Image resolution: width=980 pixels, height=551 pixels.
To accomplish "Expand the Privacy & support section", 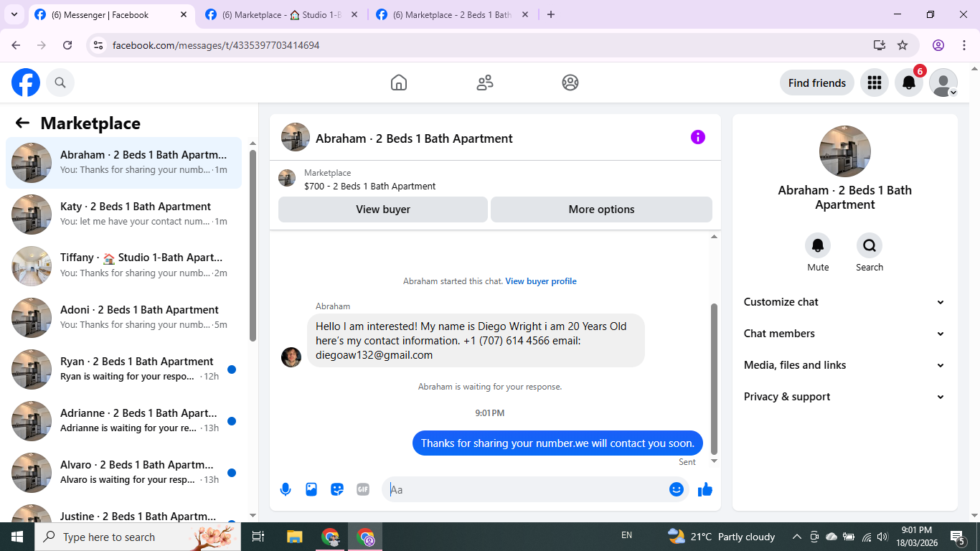I will pos(844,397).
